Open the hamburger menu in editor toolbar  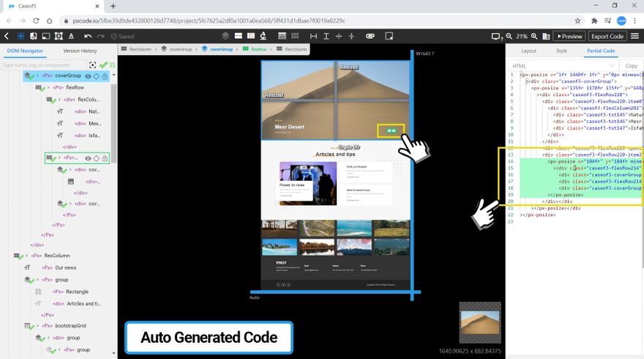tap(636, 36)
